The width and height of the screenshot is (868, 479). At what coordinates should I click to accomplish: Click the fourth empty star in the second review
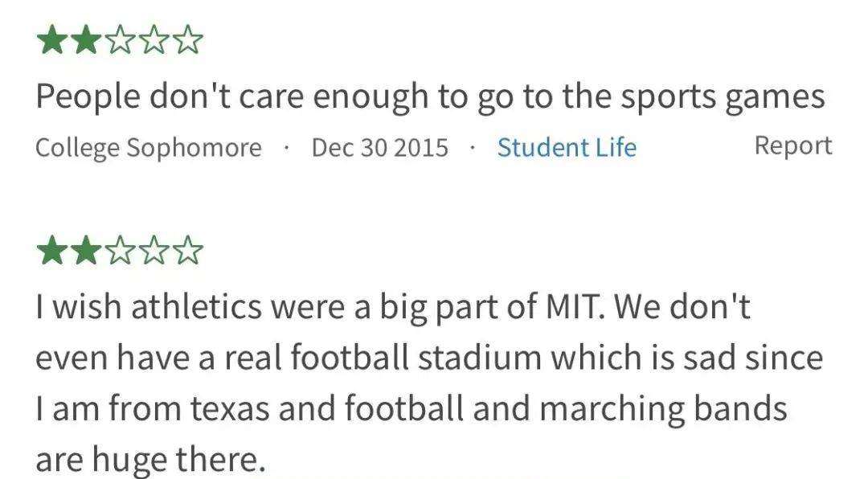coord(154,250)
